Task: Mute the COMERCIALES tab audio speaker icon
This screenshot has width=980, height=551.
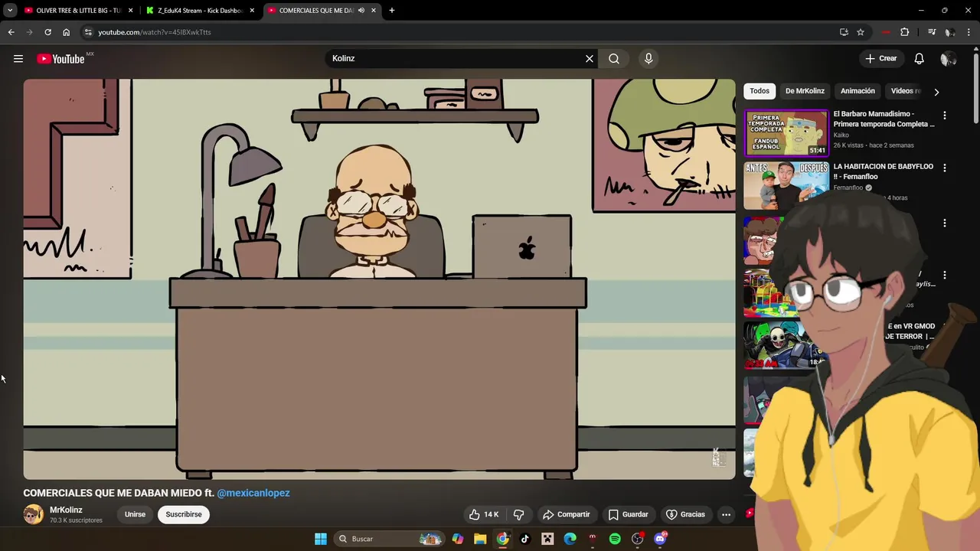Action: click(x=361, y=11)
